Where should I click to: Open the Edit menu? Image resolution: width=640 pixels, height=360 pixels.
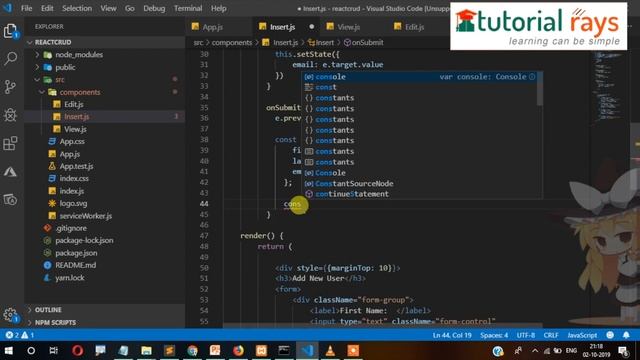47,8
